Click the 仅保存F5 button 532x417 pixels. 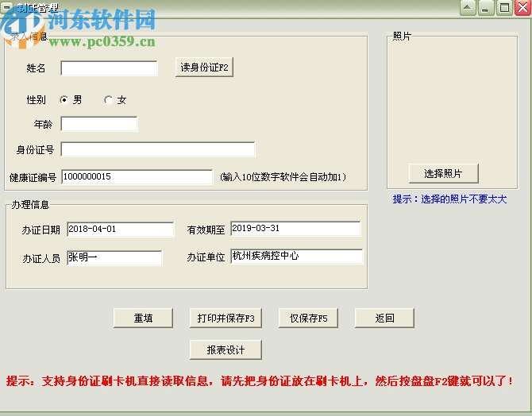pyautogui.click(x=308, y=318)
